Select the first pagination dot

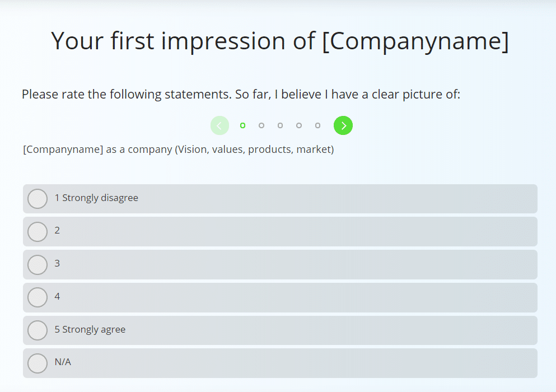coord(242,125)
